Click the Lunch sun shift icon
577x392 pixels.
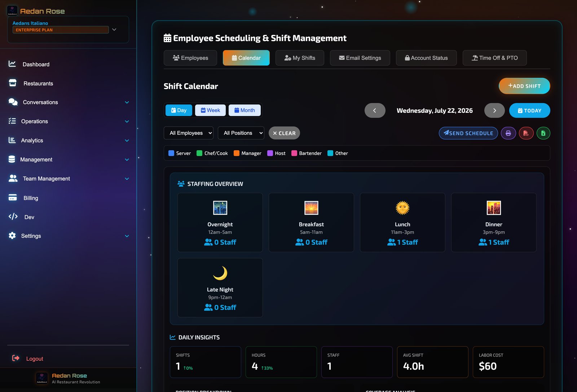pos(402,208)
